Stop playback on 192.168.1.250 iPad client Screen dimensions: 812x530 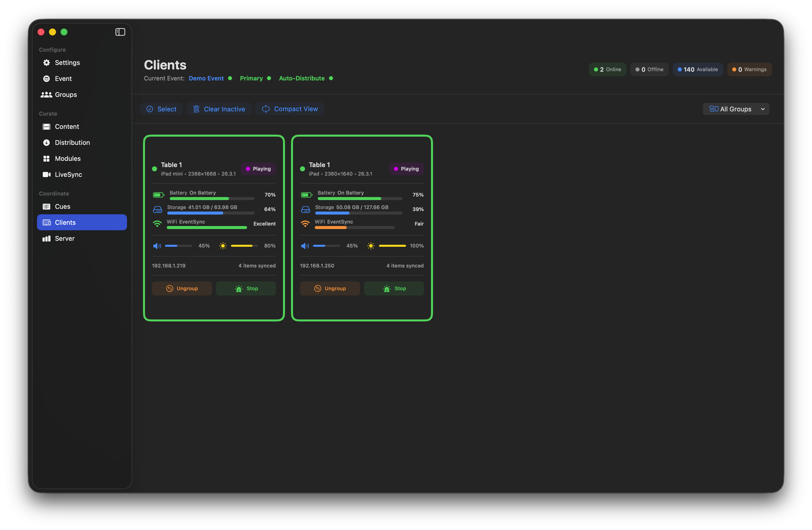tap(394, 289)
